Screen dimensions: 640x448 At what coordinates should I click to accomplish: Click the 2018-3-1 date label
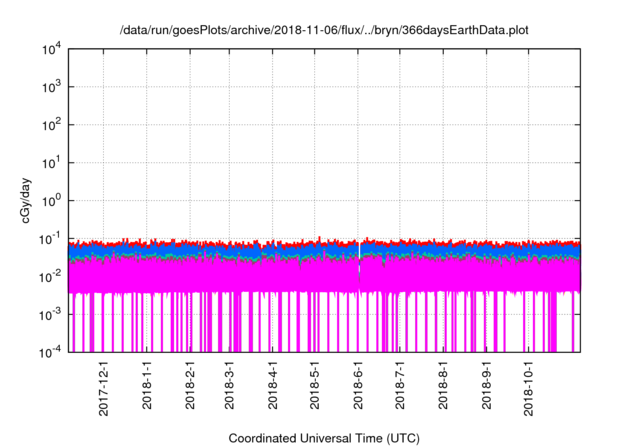pos(229,385)
